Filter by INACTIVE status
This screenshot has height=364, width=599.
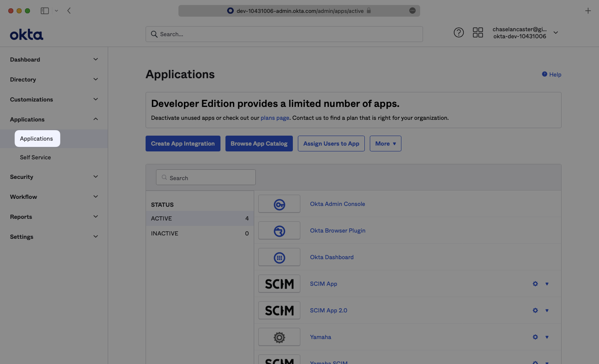(x=200, y=233)
